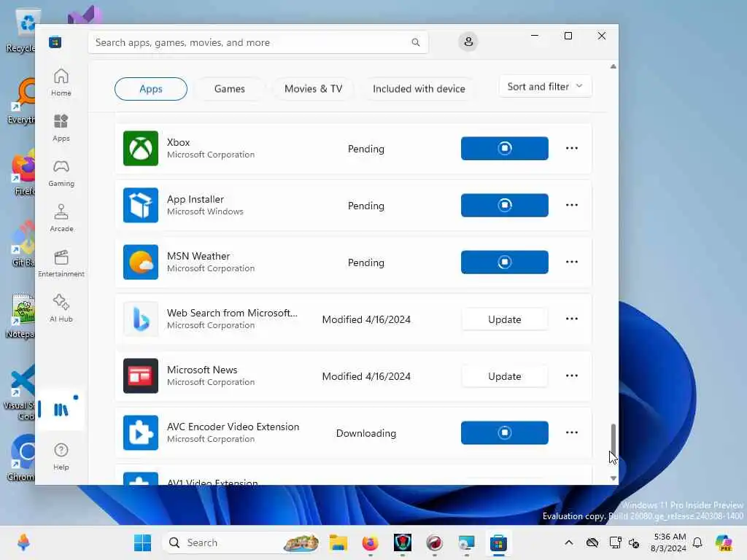Viewport: 747px width, 560px height.
Task: Open more options for Web Search
Action: point(572,319)
